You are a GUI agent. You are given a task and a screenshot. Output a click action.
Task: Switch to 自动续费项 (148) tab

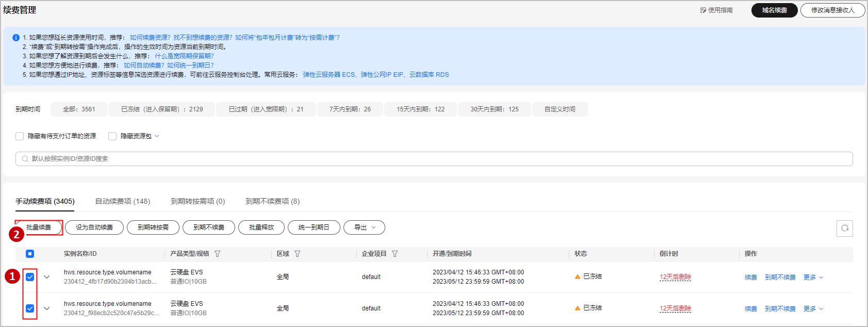click(122, 201)
